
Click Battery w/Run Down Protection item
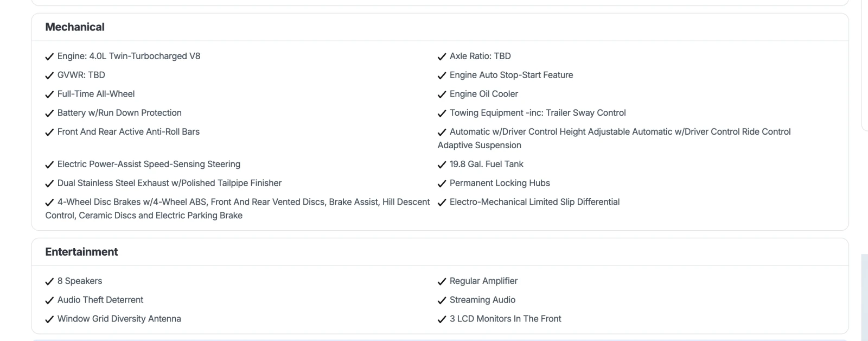[x=119, y=113]
